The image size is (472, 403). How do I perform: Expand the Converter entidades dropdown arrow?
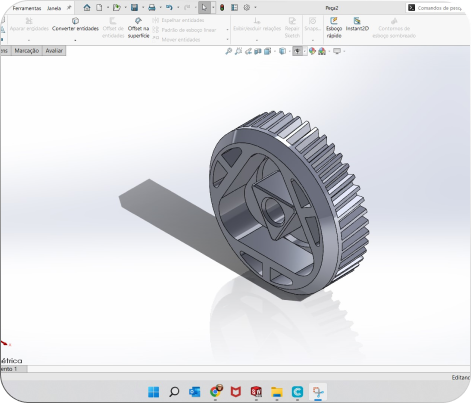point(75,40)
